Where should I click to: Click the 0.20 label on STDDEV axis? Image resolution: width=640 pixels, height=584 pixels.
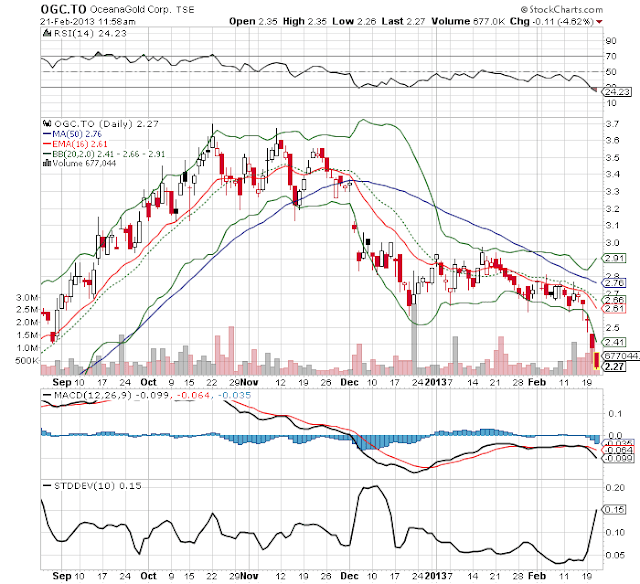pos(615,488)
